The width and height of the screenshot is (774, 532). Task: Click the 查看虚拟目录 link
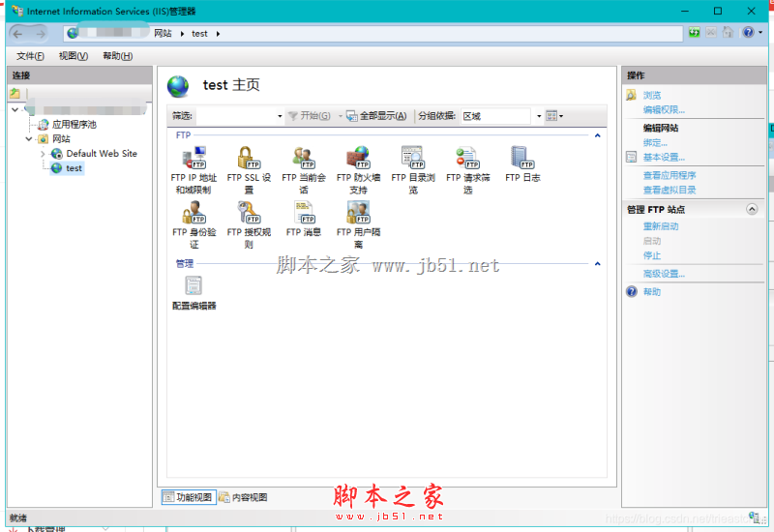[x=670, y=190]
